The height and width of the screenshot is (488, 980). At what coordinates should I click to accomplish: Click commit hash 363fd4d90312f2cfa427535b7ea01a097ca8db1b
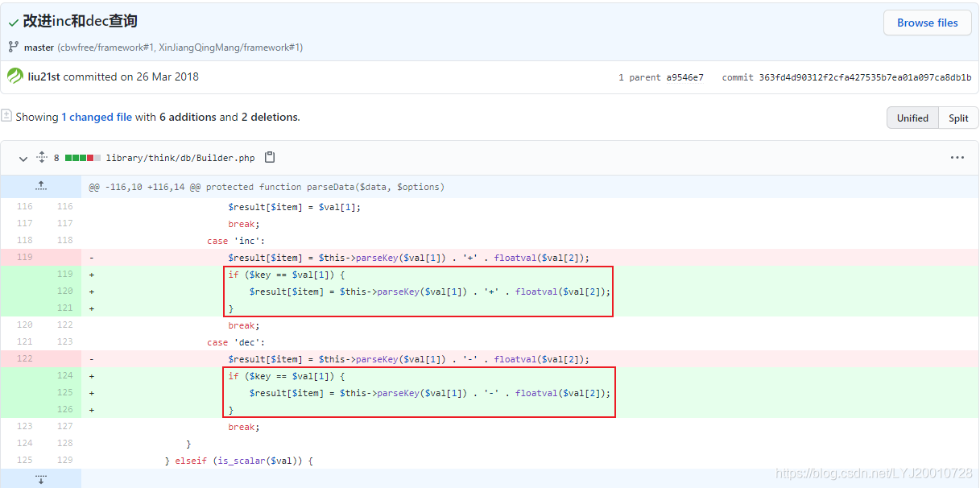[865, 77]
